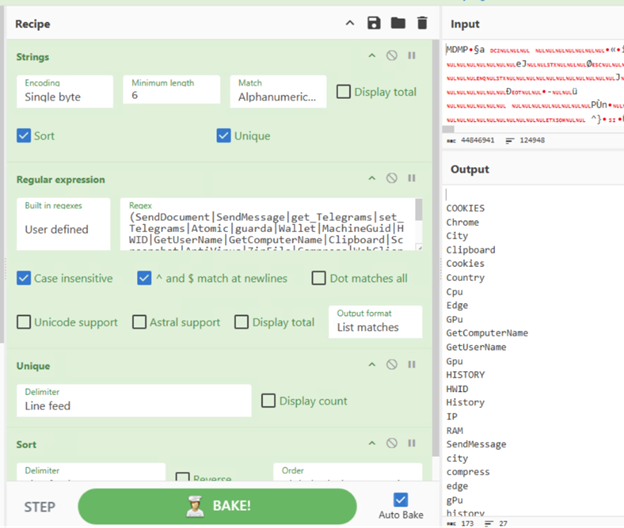Select GetComputerName in the output
Image resolution: width=624 pixels, height=528 pixels.
[x=487, y=333]
